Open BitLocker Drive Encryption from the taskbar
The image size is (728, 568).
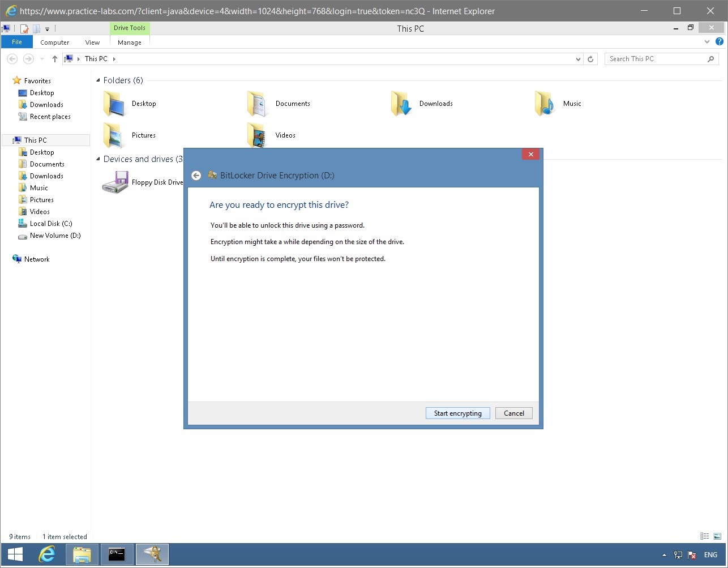pos(152,554)
